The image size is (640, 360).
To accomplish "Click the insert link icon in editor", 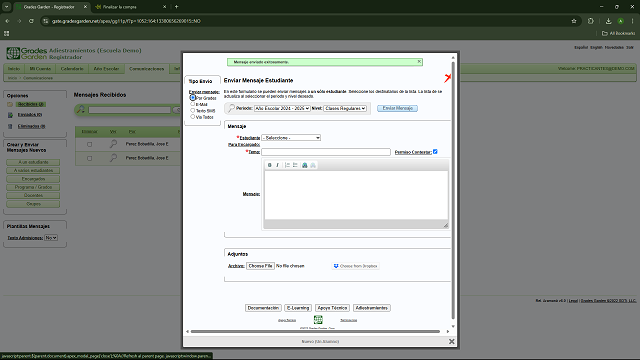I will tap(304, 165).
